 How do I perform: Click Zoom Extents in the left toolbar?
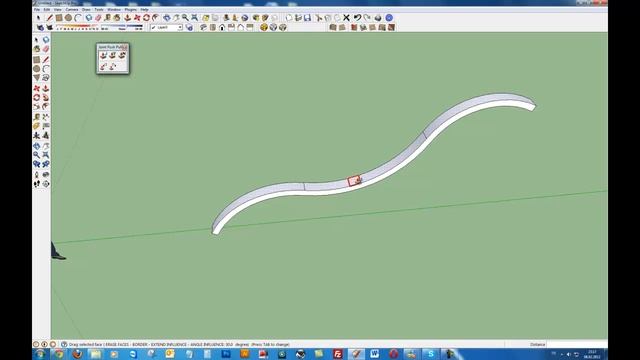46,155
